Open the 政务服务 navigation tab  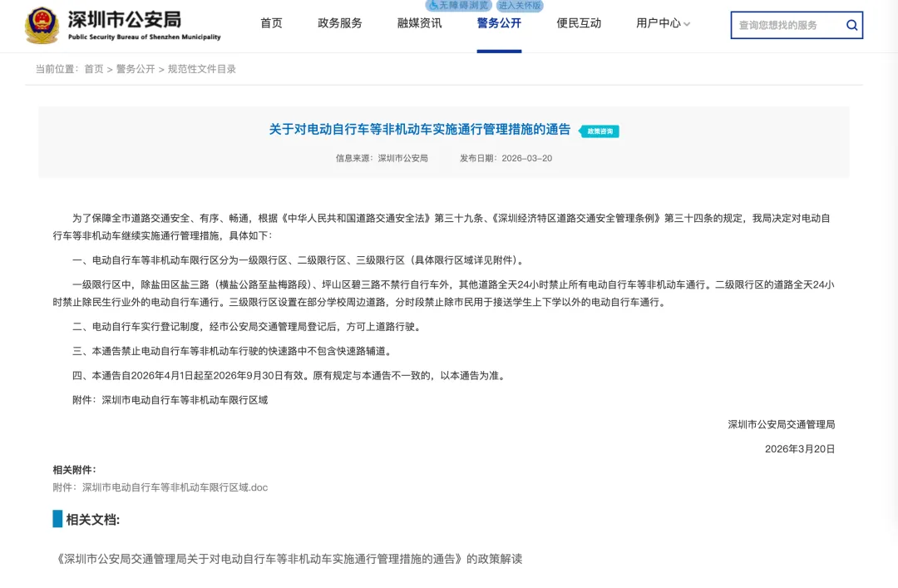(x=340, y=23)
